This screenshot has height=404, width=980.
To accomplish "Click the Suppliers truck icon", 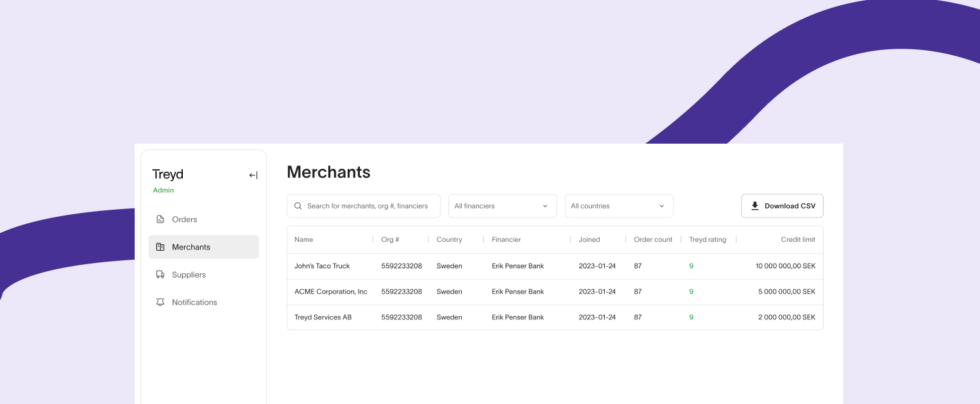I will coord(160,274).
